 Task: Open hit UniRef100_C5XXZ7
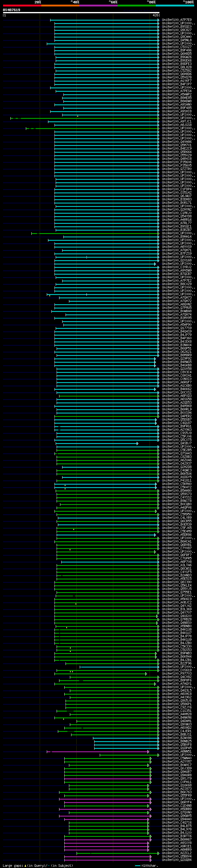(x=177, y=47)
